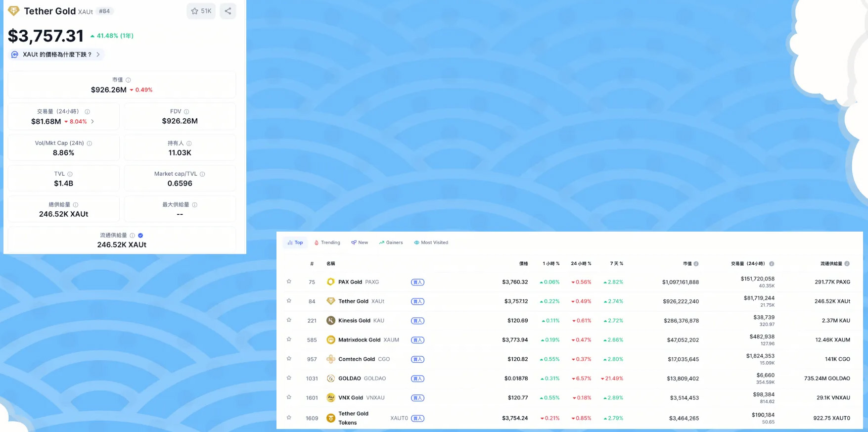Sort table by the 7-day percent column header
868x432 pixels.
pos(616,264)
